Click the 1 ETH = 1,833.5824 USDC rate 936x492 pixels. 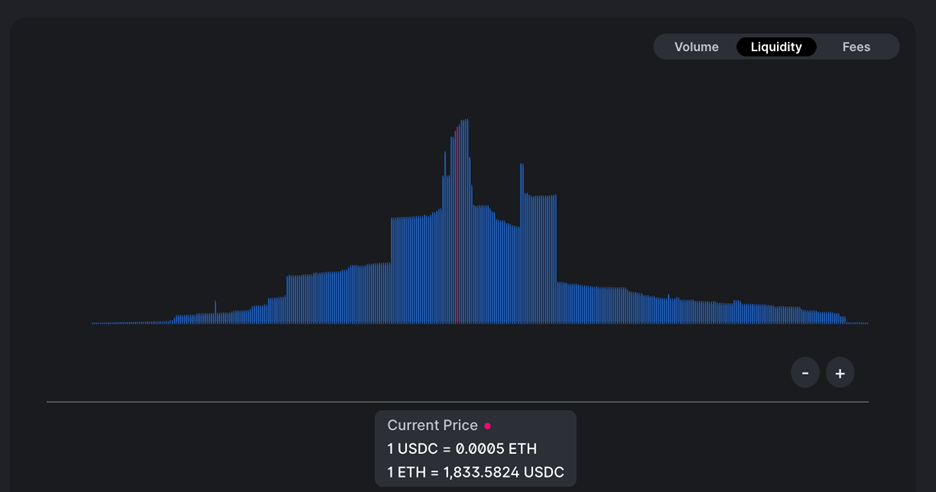point(476,472)
